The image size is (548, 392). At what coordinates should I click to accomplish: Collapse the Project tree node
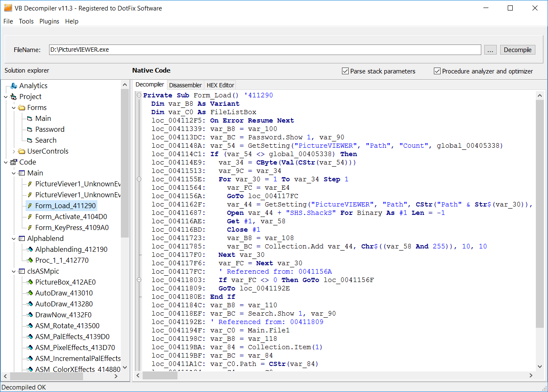tap(6, 97)
